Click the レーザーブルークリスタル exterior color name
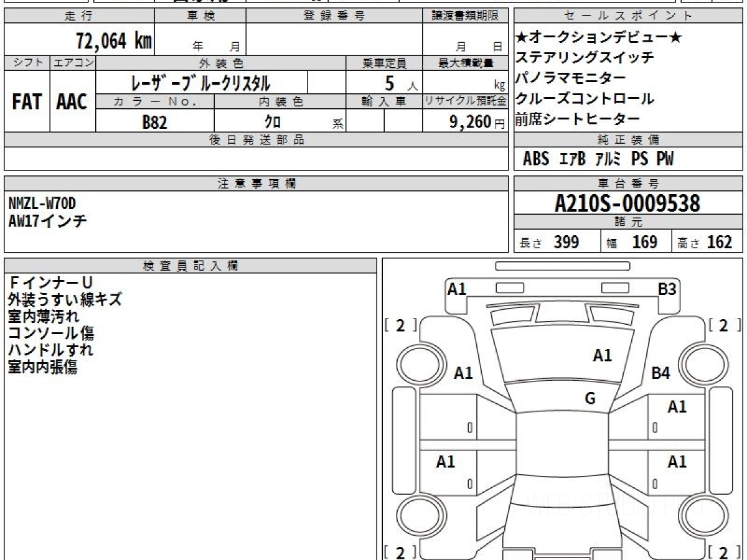 click(200, 83)
